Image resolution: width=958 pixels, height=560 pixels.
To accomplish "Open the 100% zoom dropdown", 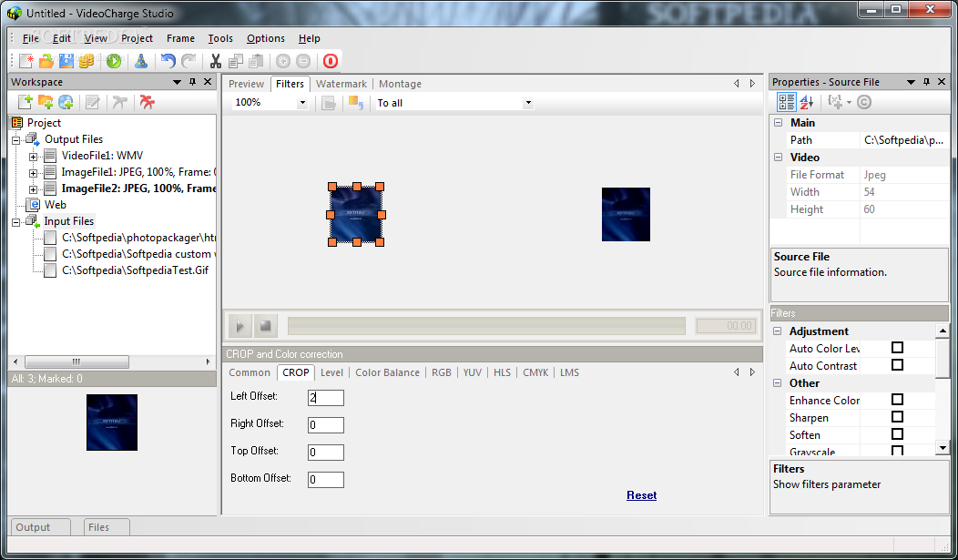I will coord(302,103).
